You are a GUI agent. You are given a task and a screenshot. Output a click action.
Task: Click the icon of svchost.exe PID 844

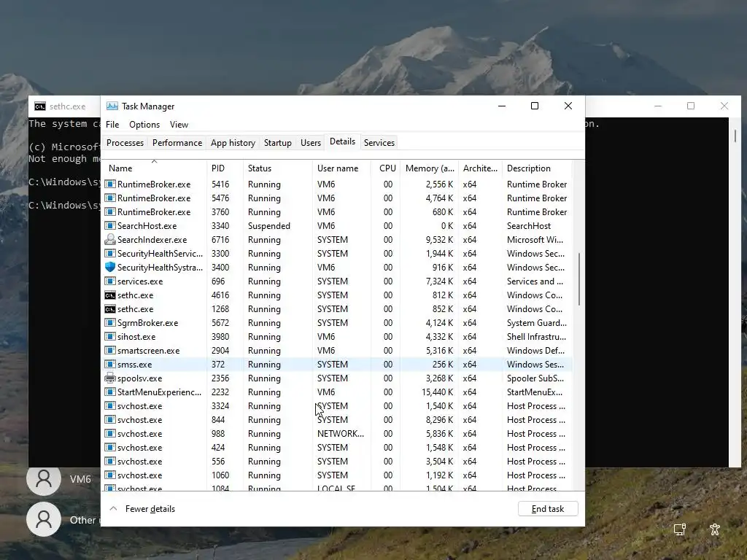pyautogui.click(x=110, y=419)
